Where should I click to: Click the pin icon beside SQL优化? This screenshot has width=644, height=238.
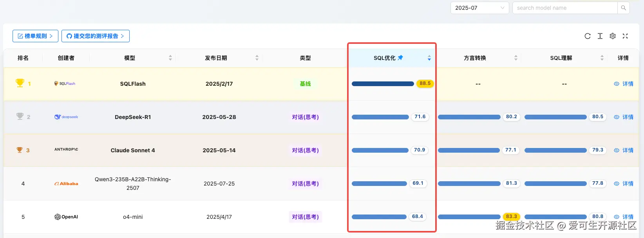400,58
